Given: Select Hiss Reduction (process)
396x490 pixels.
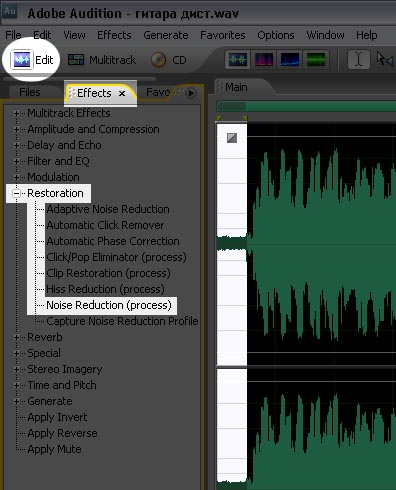Looking at the screenshot, I should [x=105, y=289].
